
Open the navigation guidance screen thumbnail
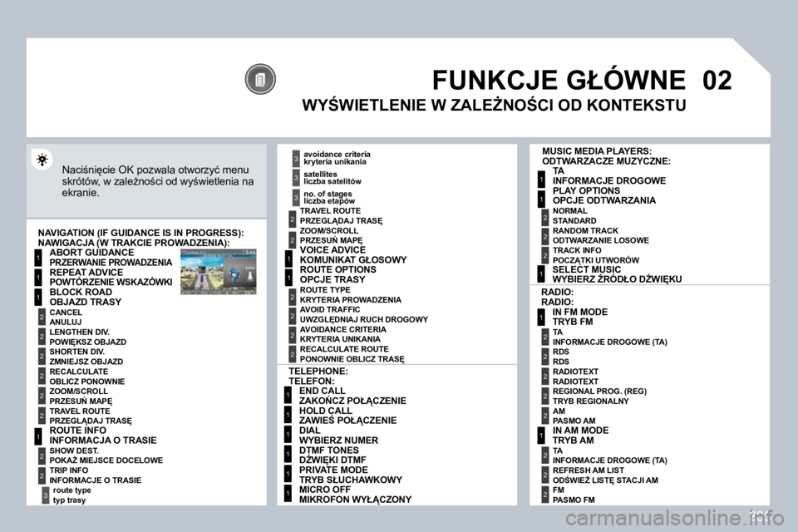click(219, 271)
